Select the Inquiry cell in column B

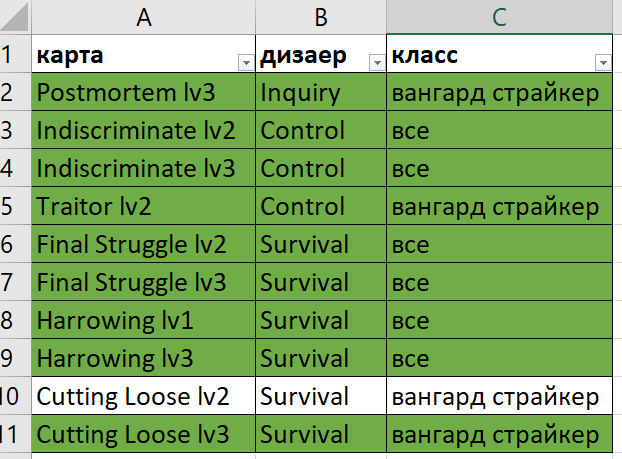click(321, 92)
